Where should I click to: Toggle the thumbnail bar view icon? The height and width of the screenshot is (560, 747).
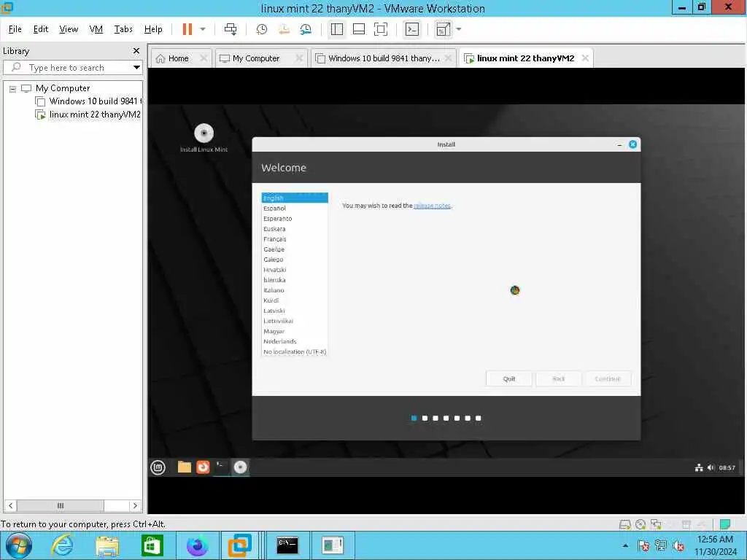[x=359, y=29]
